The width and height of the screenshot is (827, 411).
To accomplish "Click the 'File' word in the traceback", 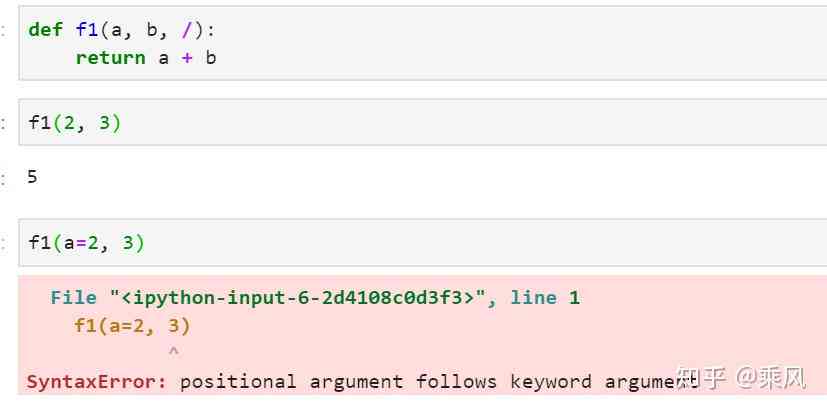I will pos(73,298).
